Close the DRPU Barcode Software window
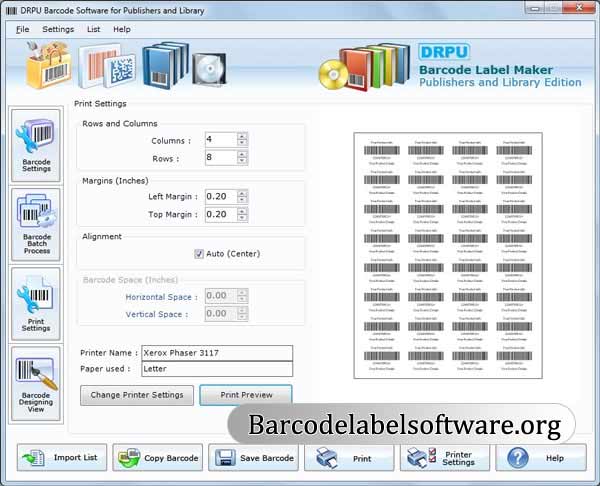This screenshot has width=600, height=486. 580,8
